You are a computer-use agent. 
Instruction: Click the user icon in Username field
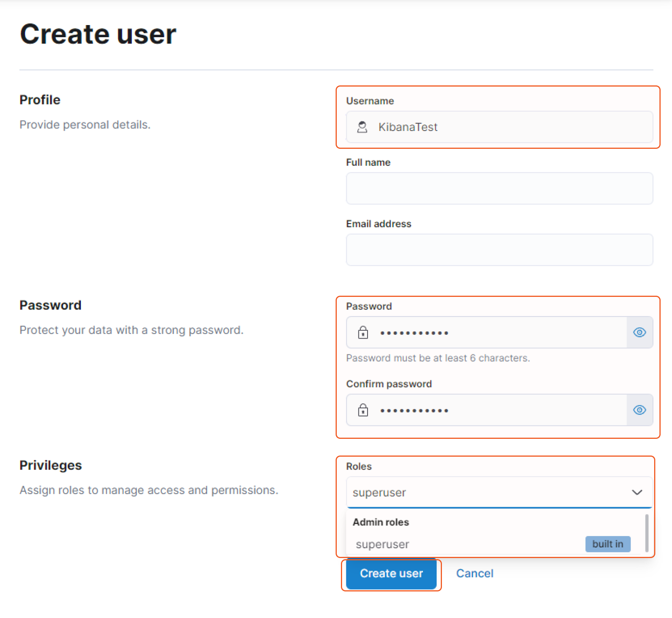362,127
